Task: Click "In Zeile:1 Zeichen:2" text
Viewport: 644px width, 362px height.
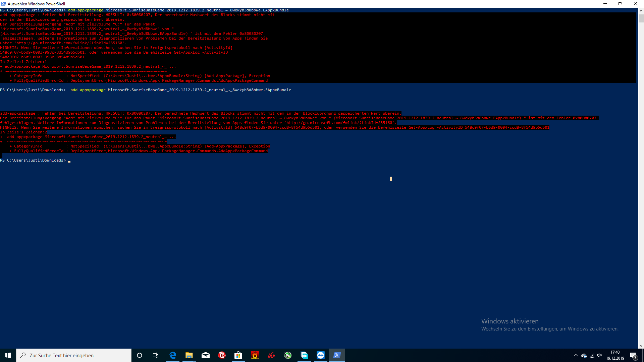Action: (23, 132)
